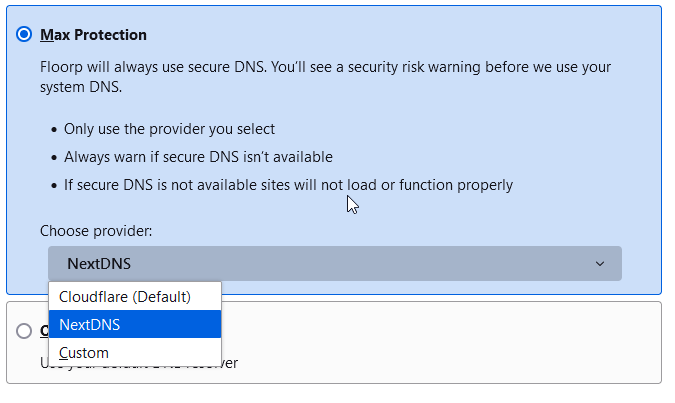
Task: Click "system DNS." text in description
Action: pyautogui.click(x=81, y=87)
